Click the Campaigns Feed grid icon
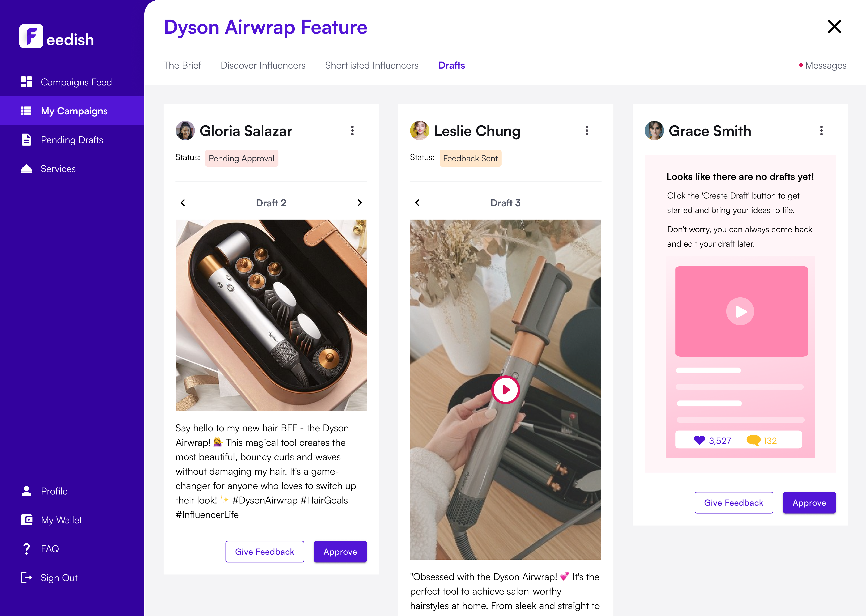The height and width of the screenshot is (616, 866). coord(26,82)
